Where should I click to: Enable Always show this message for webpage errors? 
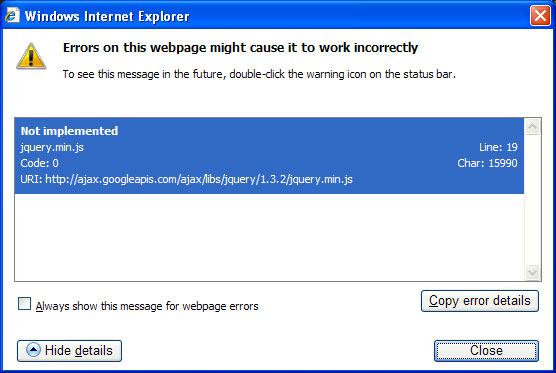click(x=24, y=304)
